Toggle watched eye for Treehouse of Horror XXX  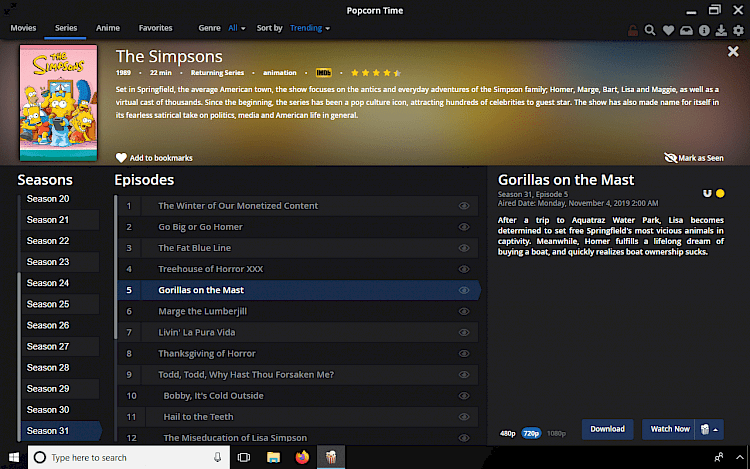pos(464,269)
